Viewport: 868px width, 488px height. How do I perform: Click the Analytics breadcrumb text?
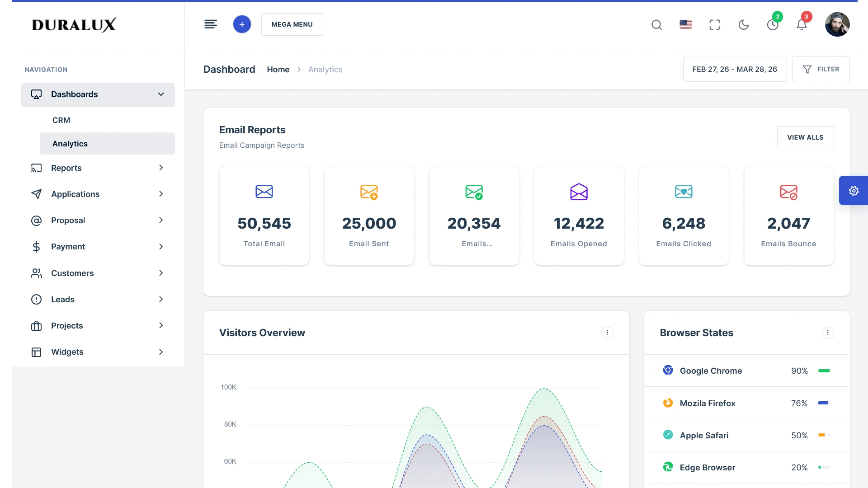[325, 70]
